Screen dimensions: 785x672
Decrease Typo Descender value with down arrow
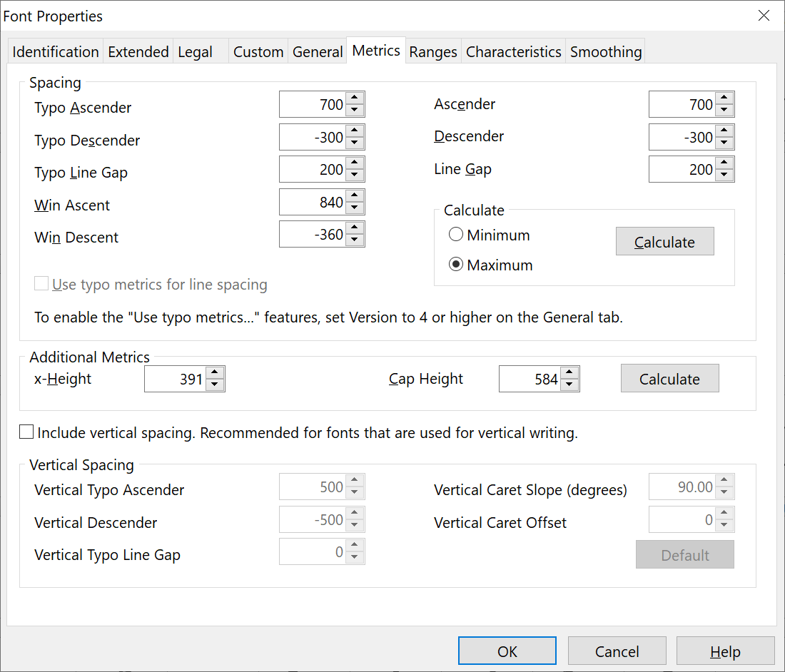coord(355,143)
